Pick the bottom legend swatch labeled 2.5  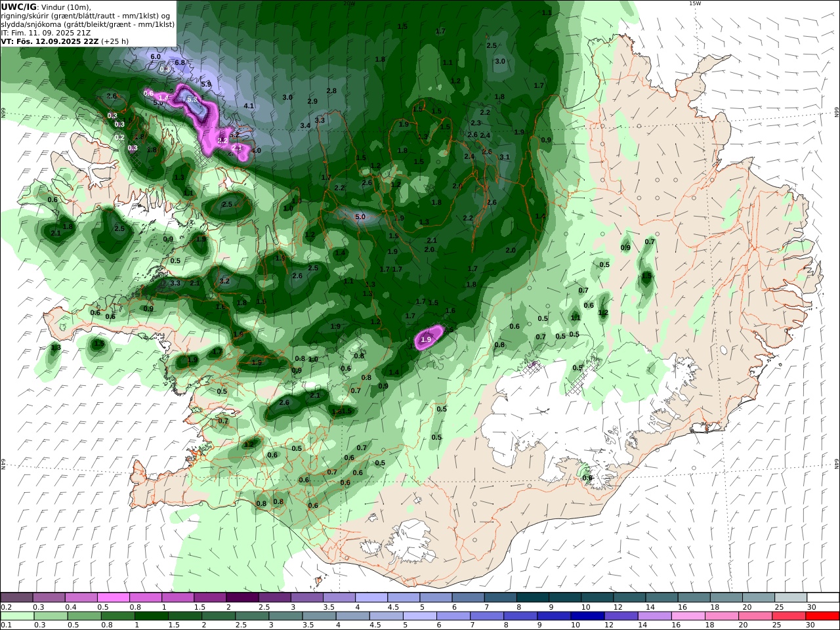click(x=252, y=616)
